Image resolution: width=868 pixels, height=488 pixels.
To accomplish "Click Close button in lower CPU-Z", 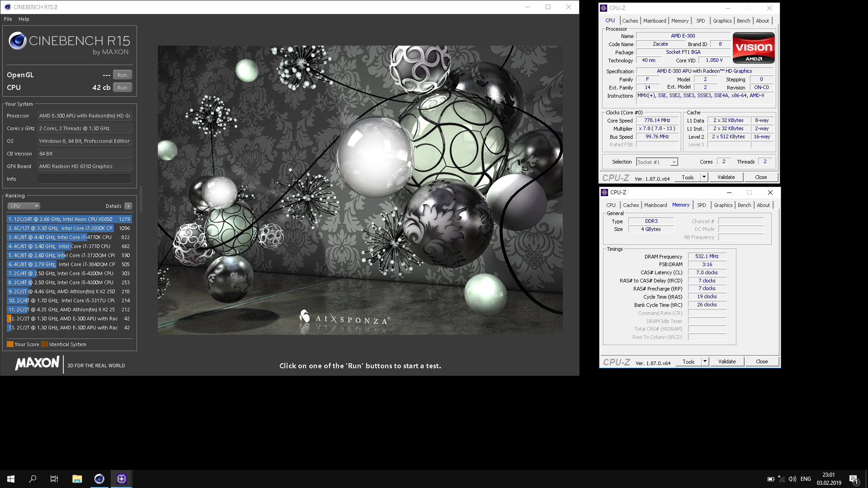I will (762, 362).
